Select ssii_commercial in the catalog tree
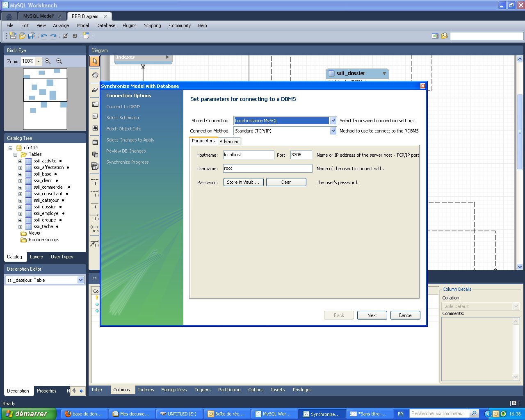 click(x=48, y=187)
